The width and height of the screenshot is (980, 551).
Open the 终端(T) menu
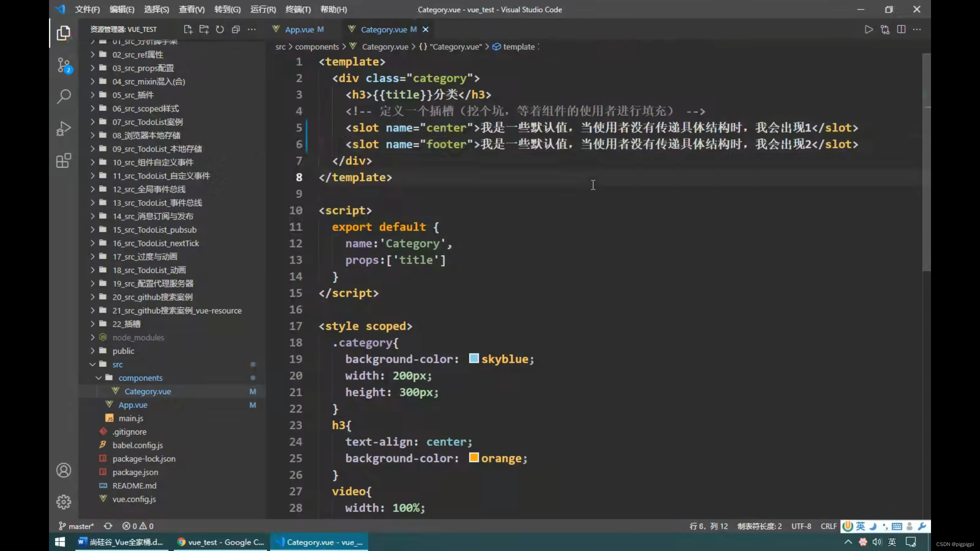[x=298, y=10]
